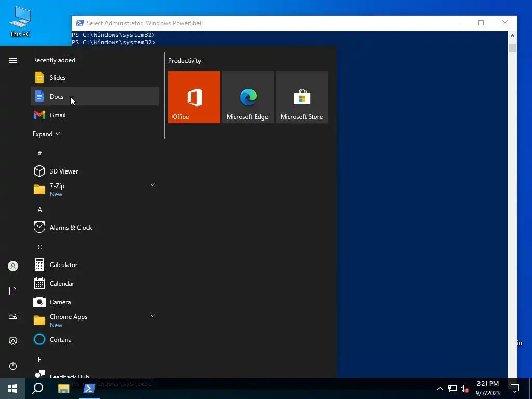Viewport: 532px width, 399px height.
Task: Open the network status tray icon
Action: click(453, 389)
